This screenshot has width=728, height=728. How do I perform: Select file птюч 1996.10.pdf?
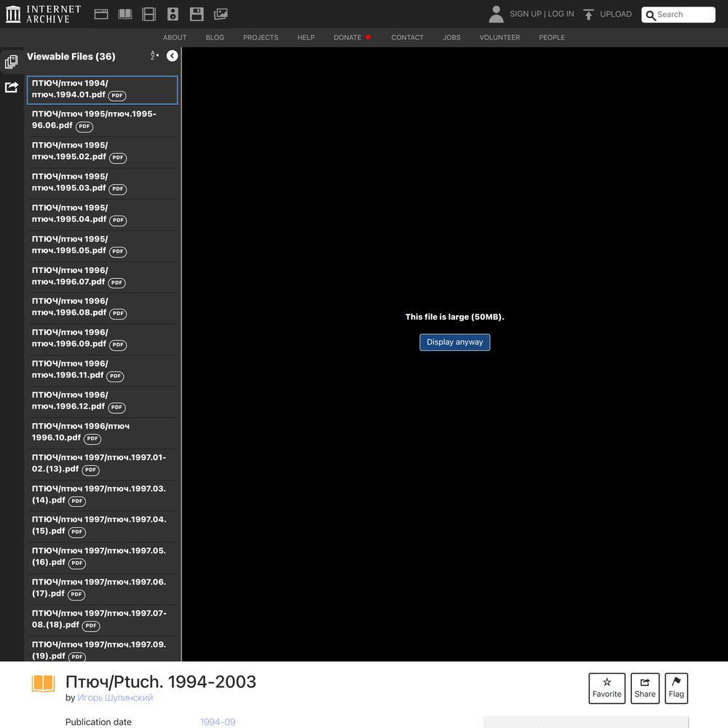click(x=102, y=432)
